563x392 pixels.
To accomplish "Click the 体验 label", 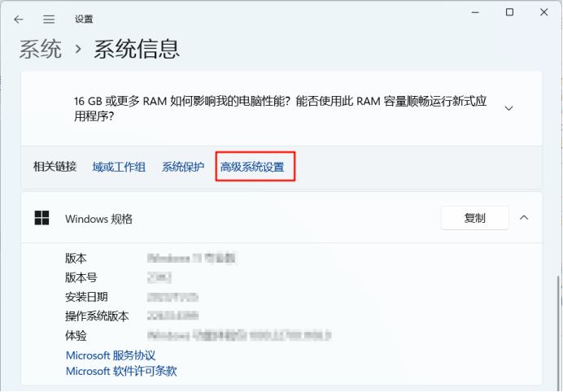I will (x=76, y=336).
